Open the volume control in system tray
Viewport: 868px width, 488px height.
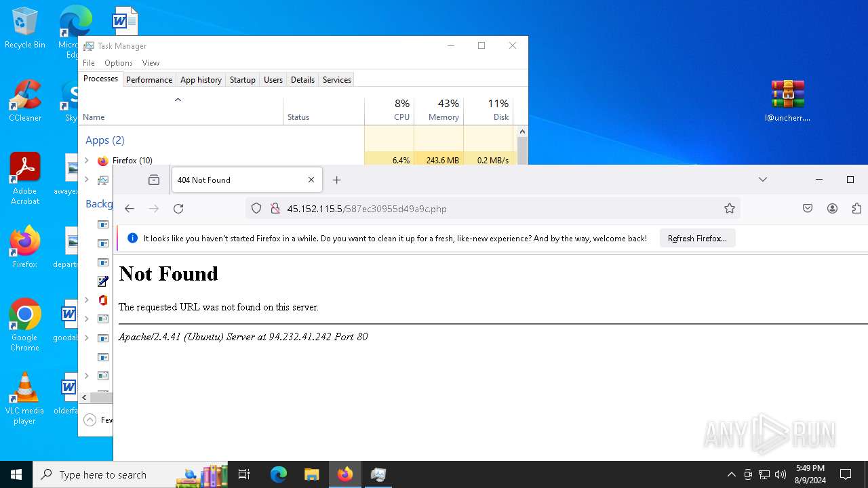tap(781, 474)
